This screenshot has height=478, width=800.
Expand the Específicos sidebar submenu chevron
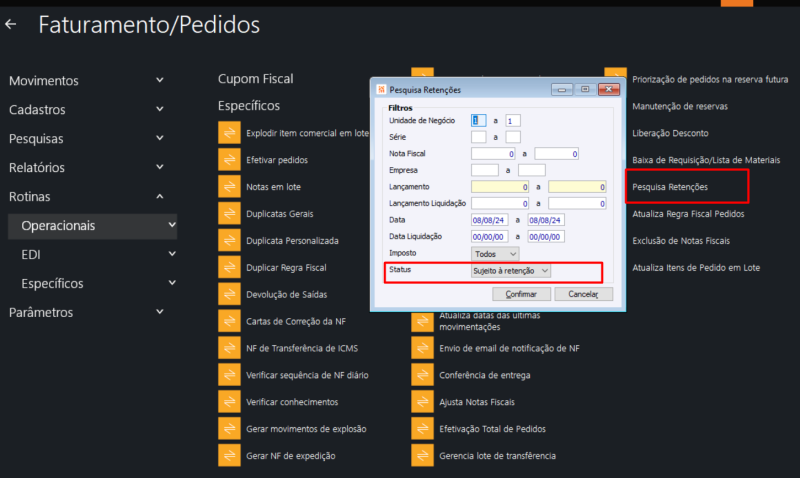172,283
